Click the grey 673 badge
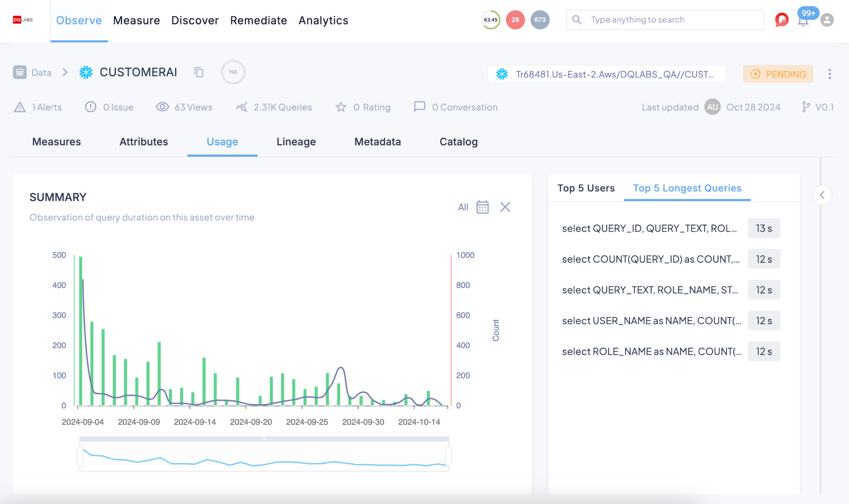Viewport: 849px width, 504px height. coord(540,20)
